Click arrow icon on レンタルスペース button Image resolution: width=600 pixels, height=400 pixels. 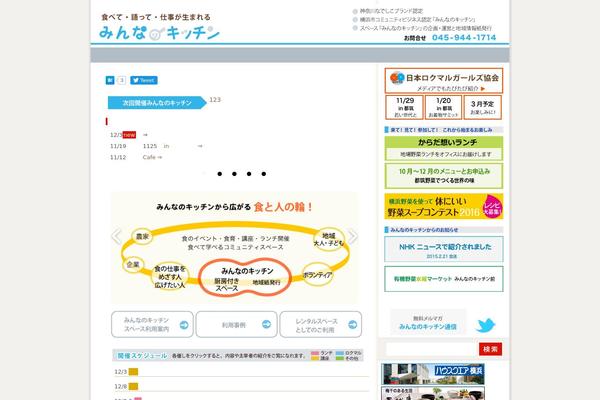click(x=352, y=325)
